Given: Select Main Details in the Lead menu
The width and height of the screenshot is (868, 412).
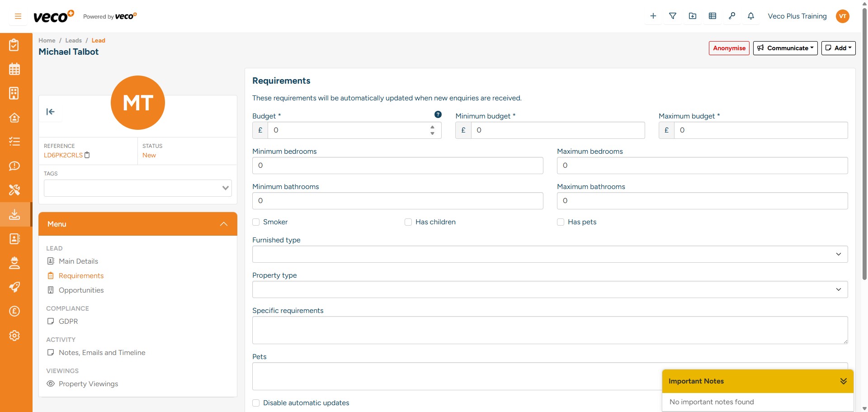Looking at the screenshot, I should tap(79, 261).
